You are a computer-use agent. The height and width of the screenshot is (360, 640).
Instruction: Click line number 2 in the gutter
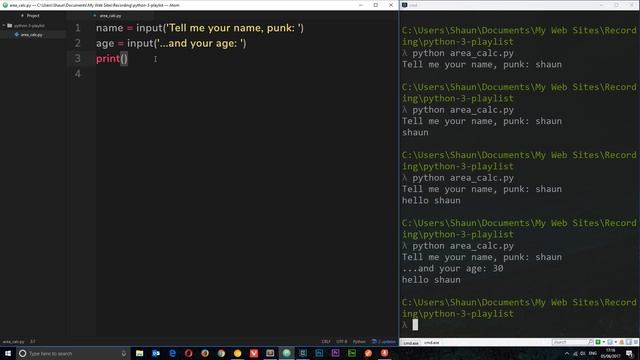click(78, 43)
